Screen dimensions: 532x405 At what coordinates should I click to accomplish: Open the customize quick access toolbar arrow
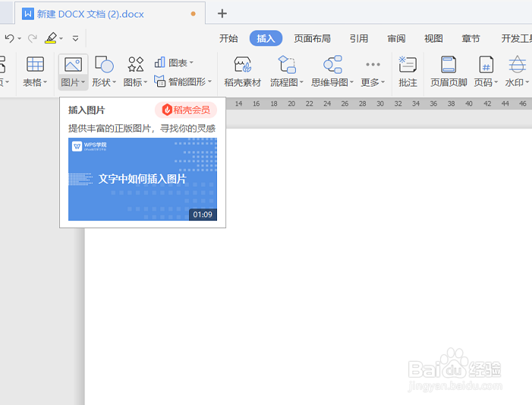click(x=75, y=39)
